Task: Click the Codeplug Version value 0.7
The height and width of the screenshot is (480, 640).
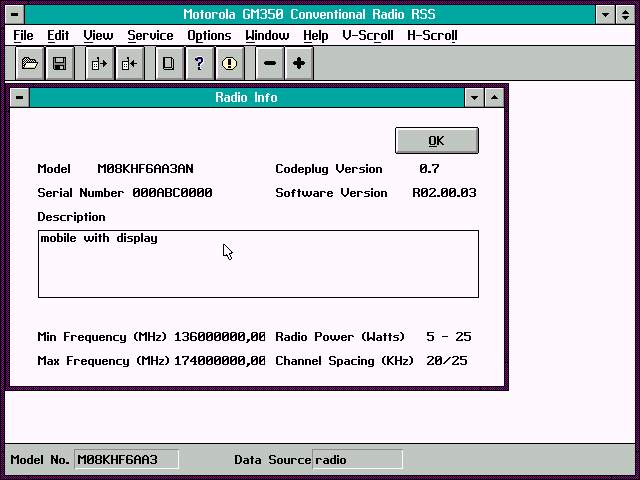Action: pos(429,169)
